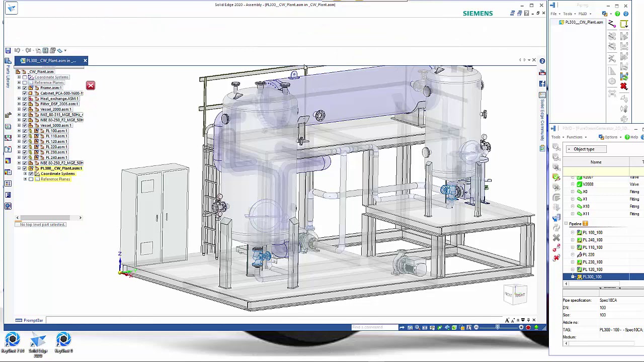The image size is (644, 362).
Task: Select PL 120.asm:1 in the assembly tree
Action: click(x=56, y=141)
